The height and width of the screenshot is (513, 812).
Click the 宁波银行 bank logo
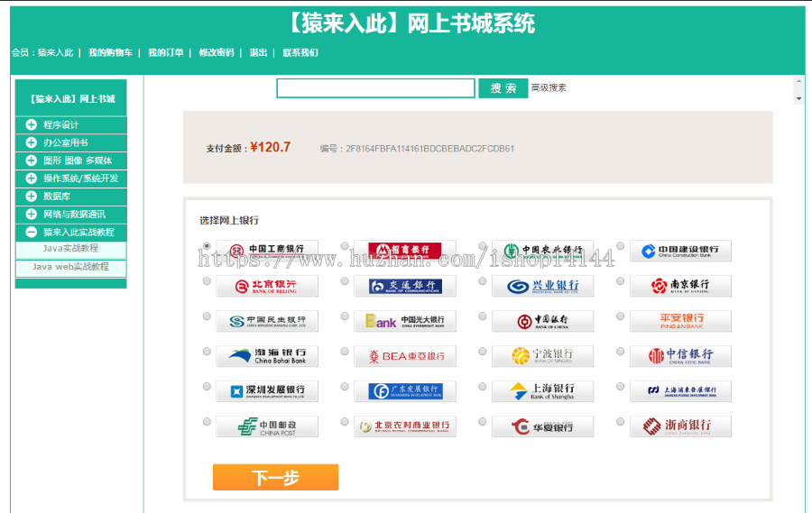(x=543, y=356)
